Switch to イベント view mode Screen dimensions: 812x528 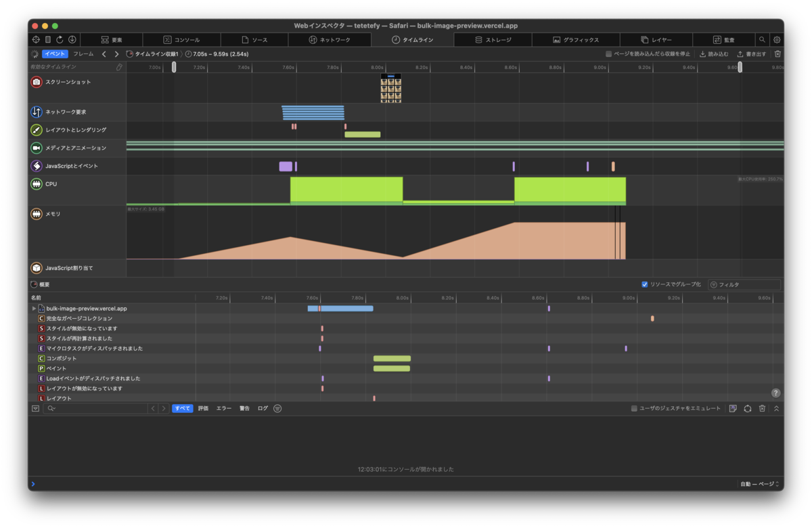tap(55, 53)
